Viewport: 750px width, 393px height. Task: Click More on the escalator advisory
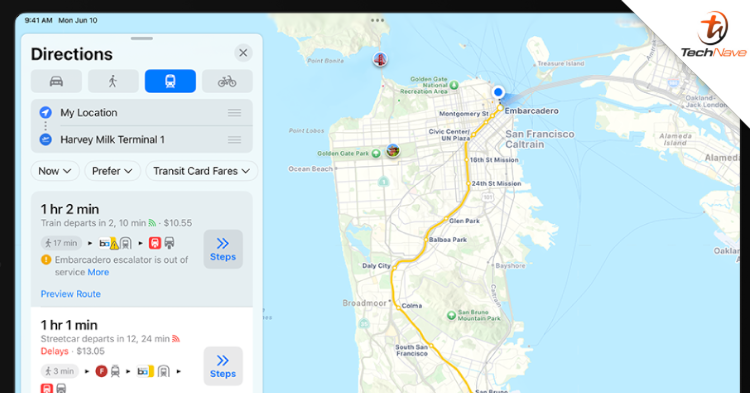[x=98, y=272]
